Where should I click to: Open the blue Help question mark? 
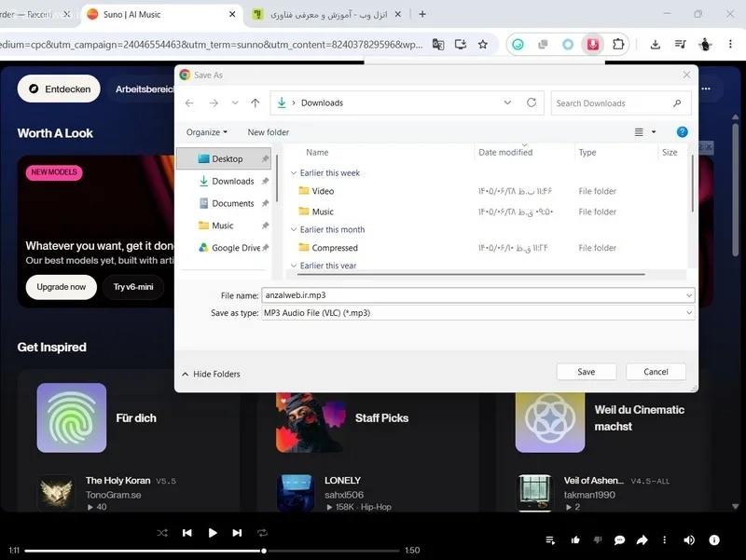pos(682,132)
